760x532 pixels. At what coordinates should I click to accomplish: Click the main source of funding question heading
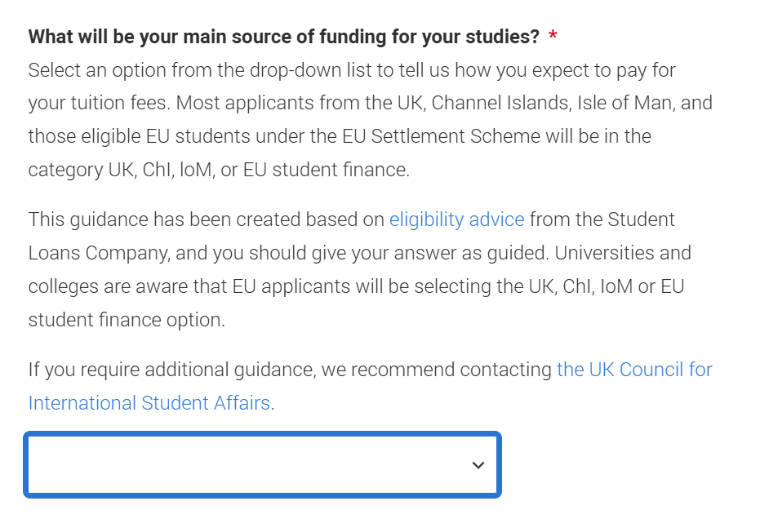coord(283,37)
